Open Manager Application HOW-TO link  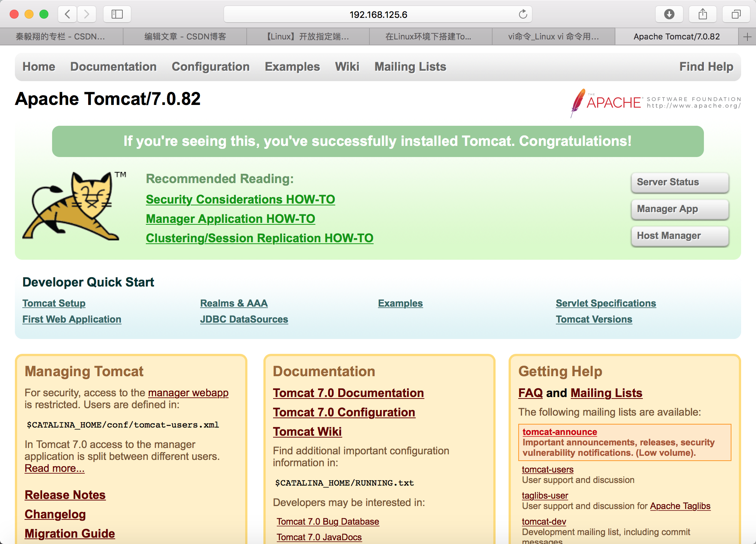tap(230, 219)
